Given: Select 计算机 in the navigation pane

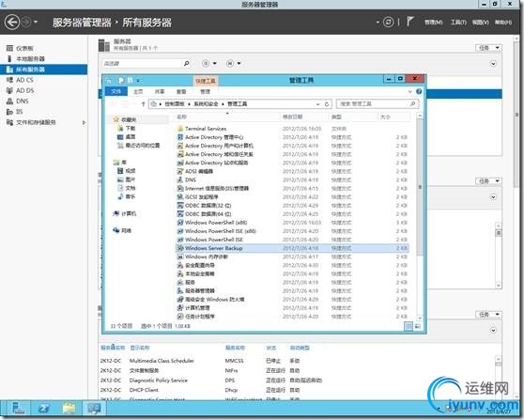Looking at the screenshot, I should [125, 213].
